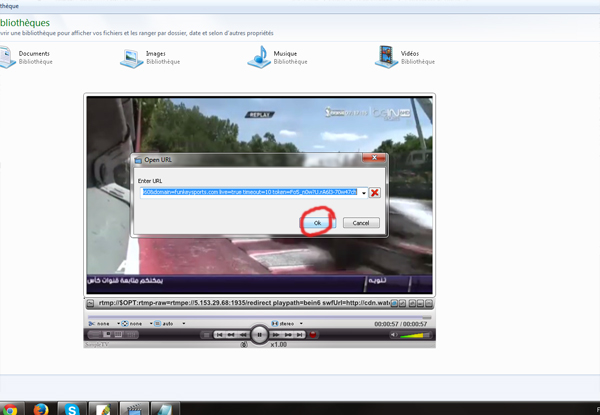Open the crop 'none' dropdown
The image size is (600, 415).
click(x=118, y=324)
